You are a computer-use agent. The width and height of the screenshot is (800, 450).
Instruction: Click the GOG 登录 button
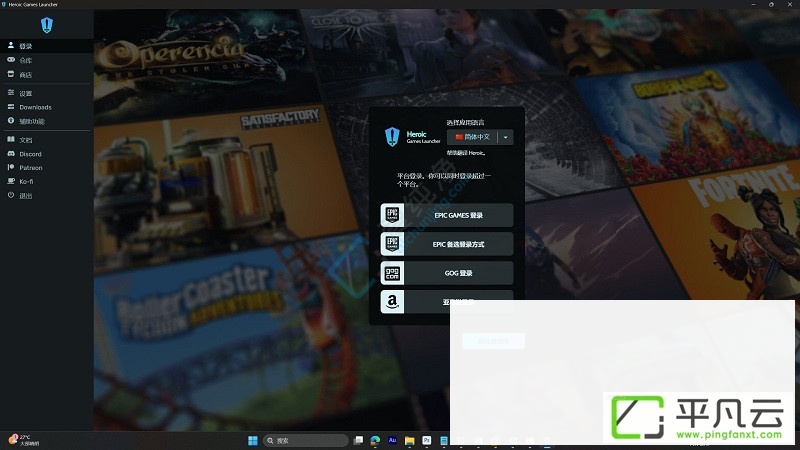point(446,273)
